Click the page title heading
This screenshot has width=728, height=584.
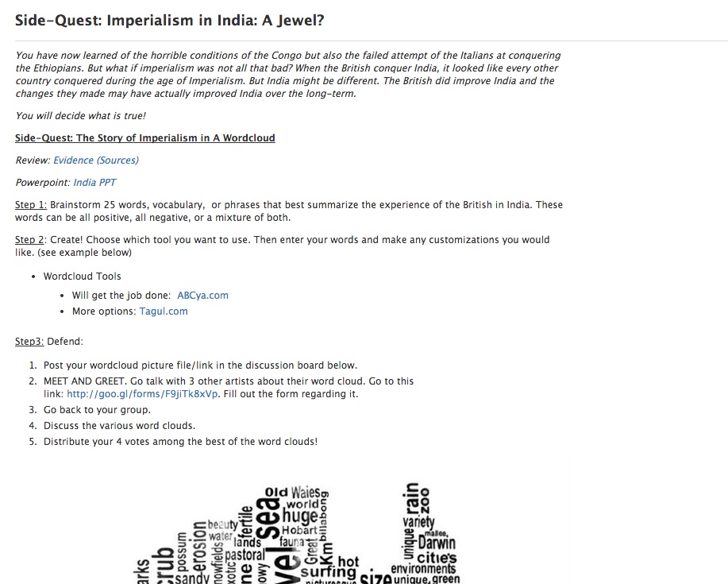click(169, 21)
